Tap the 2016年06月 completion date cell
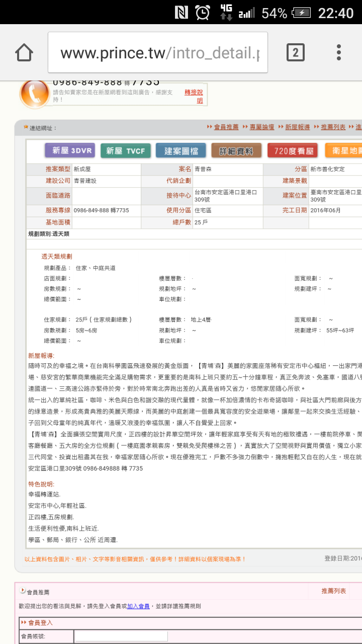The height and width of the screenshot is (644, 362). tap(335, 210)
